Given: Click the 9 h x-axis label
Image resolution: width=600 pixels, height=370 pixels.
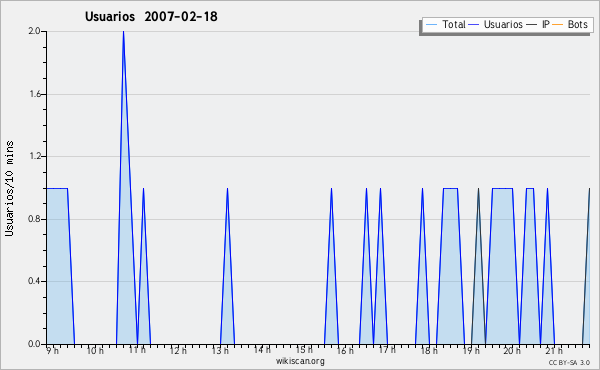Looking at the screenshot, I should pos(53,350).
